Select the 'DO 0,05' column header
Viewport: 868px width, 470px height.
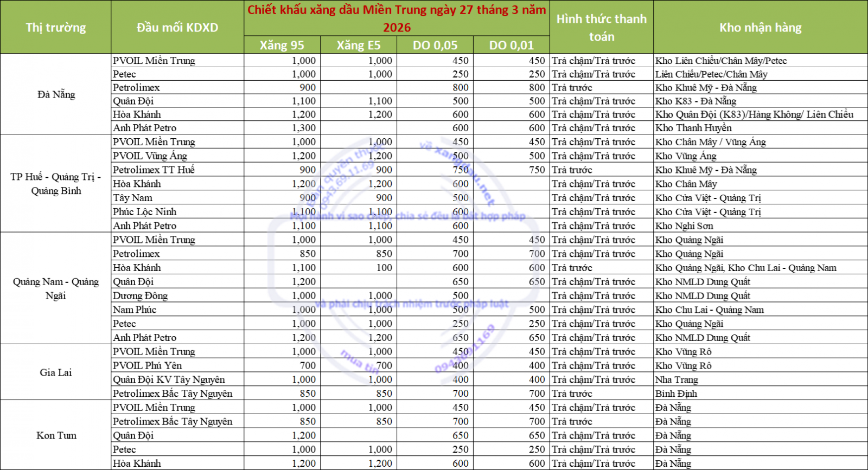pyautogui.click(x=435, y=46)
